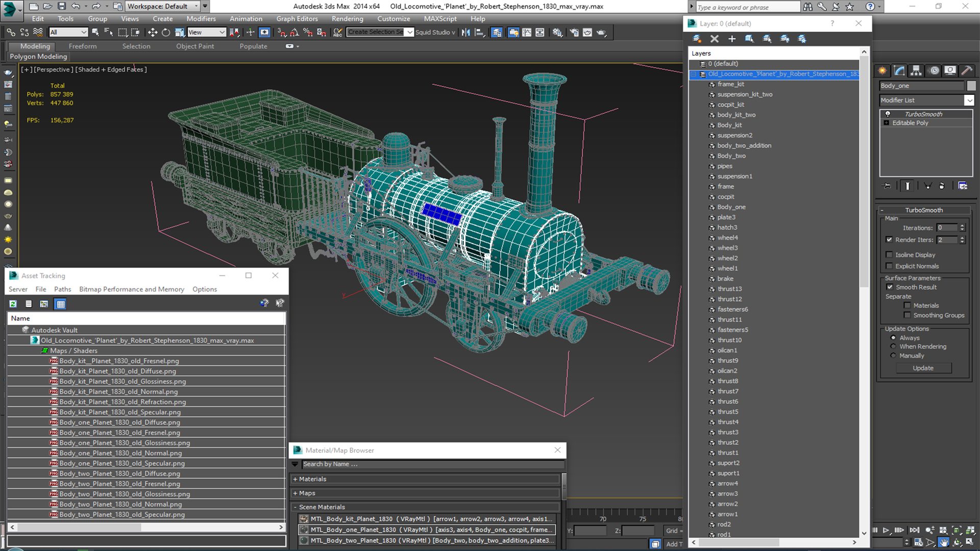Collapse the Old_Locomotive layer tree
This screenshot has width=980, height=551.
[693, 74]
